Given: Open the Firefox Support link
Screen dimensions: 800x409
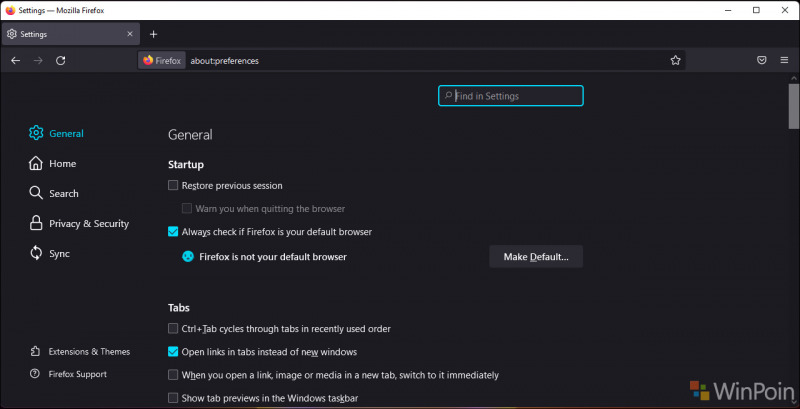Looking at the screenshot, I should (78, 374).
